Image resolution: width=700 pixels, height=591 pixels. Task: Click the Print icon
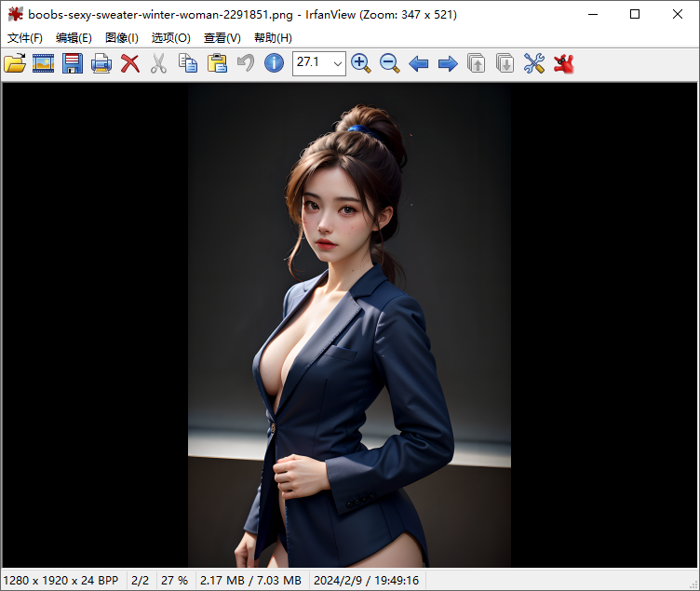[x=101, y=63]
